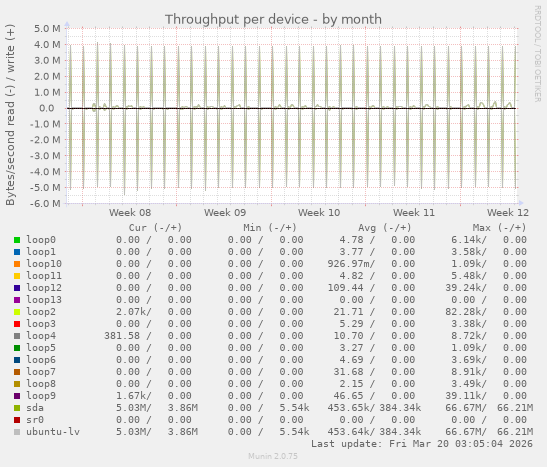This screenshot has height=467, width=547.
Task: Select the loop7 legend label
Action: pos(41,371)
